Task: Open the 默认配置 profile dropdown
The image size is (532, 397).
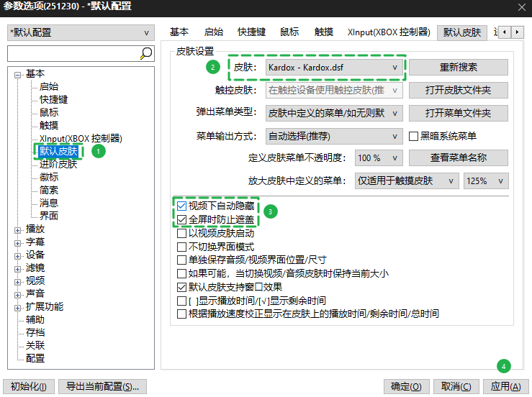Action: click(81, 33)
